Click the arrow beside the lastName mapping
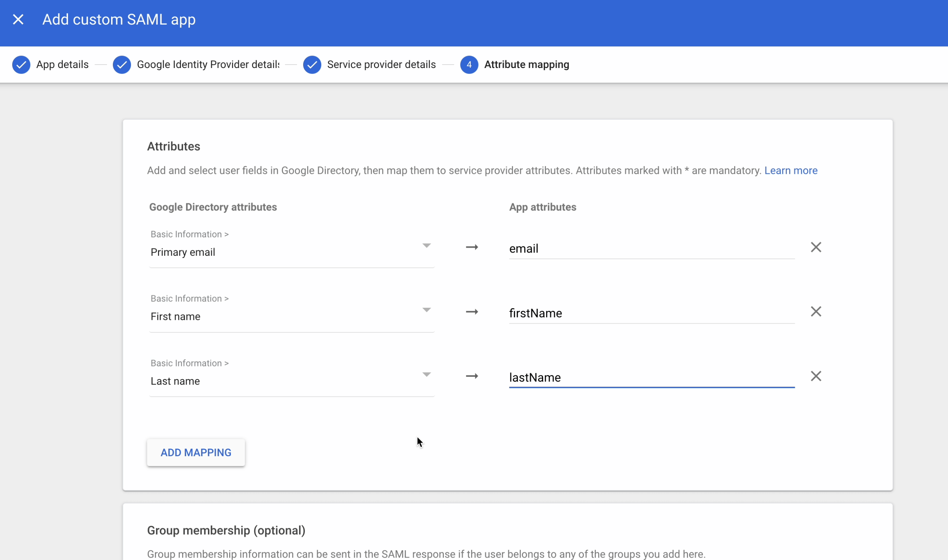 click(472, 375)
